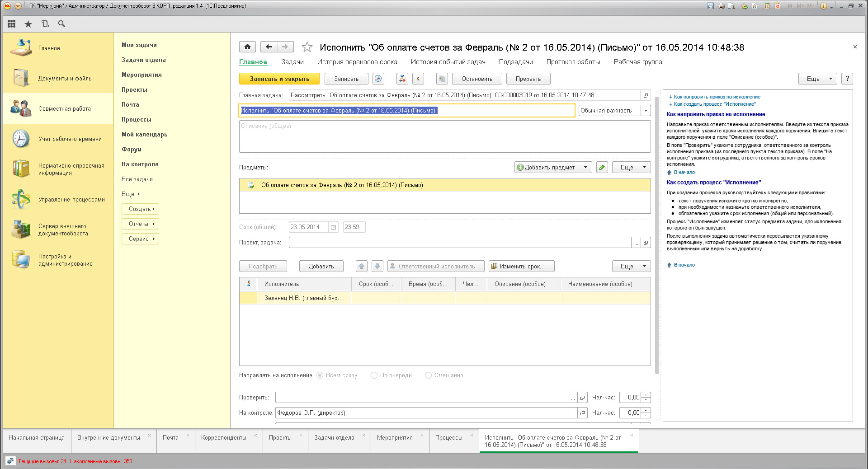Viewport: 868px width, 469px height.
Task: Click the home page icon button
Action: (x=247, y=47)
